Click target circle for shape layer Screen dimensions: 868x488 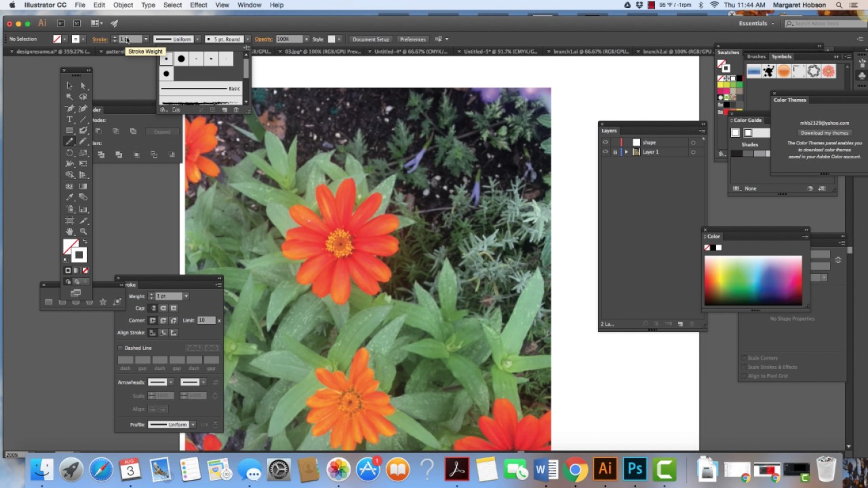tap(693, 142)
